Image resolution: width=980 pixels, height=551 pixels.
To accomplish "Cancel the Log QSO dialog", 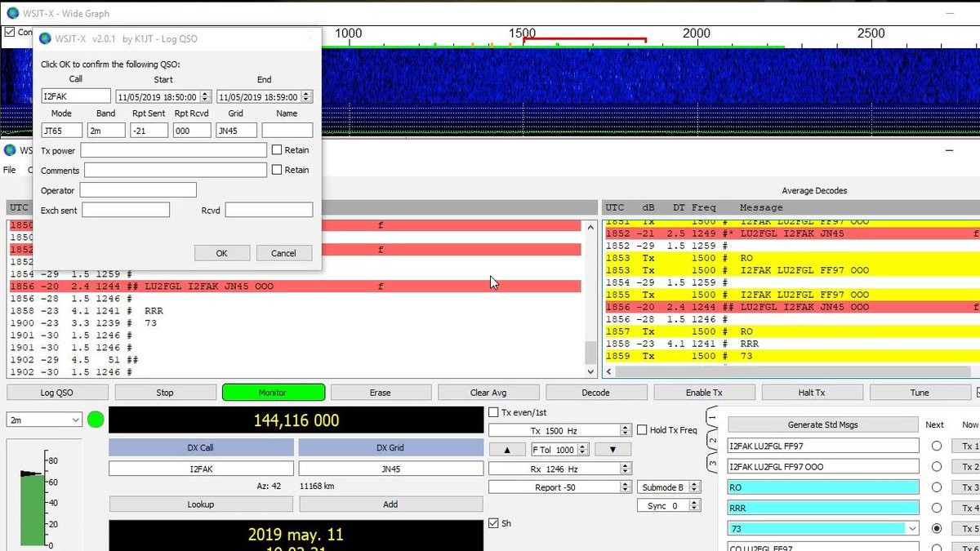I will pyautogui.click(x=283, y=253).
